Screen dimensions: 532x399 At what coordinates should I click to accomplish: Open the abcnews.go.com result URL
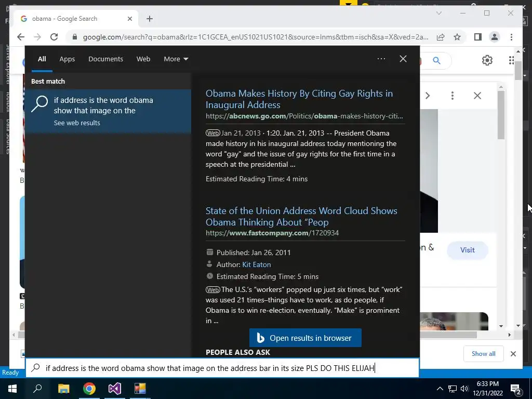(x=304, y=116)
